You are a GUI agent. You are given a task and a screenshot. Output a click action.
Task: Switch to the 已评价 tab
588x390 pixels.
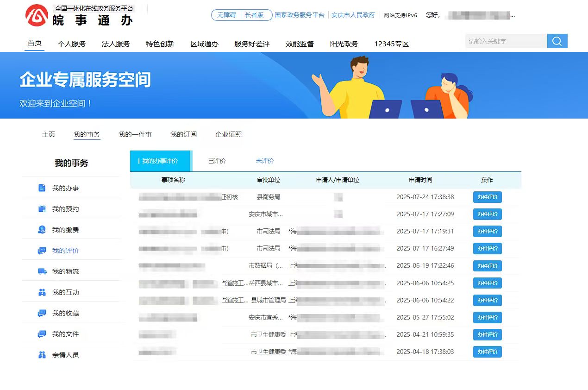(x=217, y=161)
